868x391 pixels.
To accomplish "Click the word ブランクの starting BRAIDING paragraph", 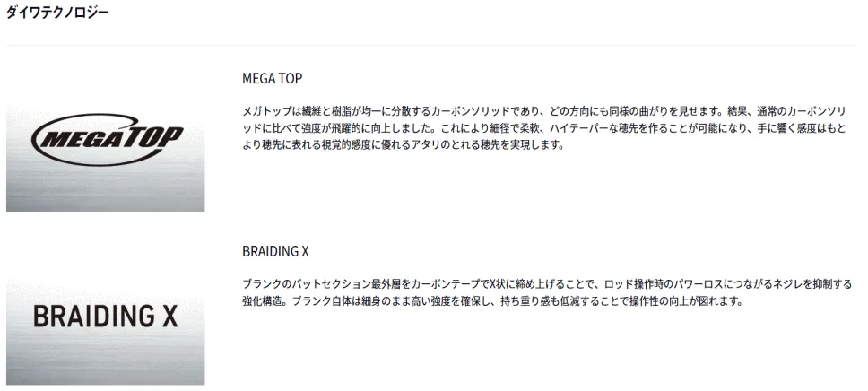I will 268,284.
